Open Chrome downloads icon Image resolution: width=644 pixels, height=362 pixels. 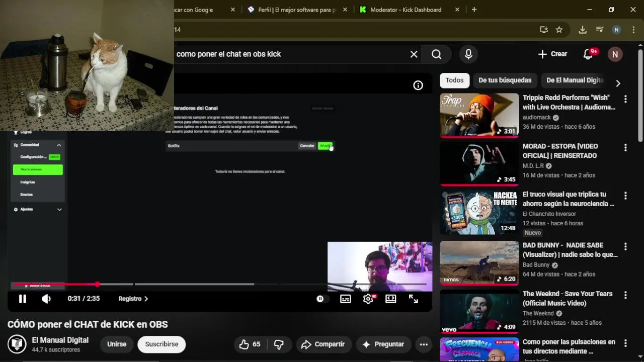click(583, 30)
